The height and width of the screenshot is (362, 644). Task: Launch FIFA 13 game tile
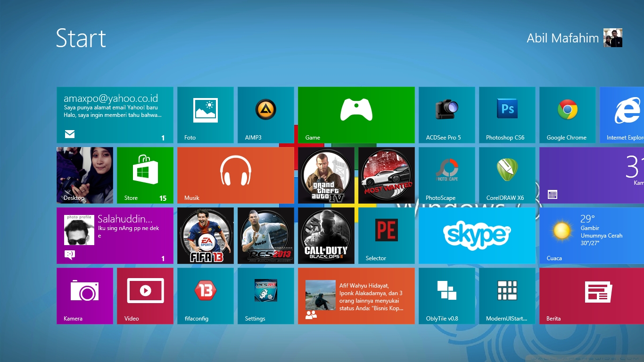coord(206,236)
